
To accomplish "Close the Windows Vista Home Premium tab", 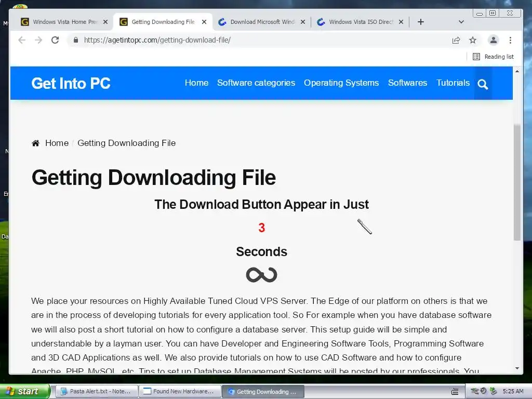I will (x=105, y=22).
